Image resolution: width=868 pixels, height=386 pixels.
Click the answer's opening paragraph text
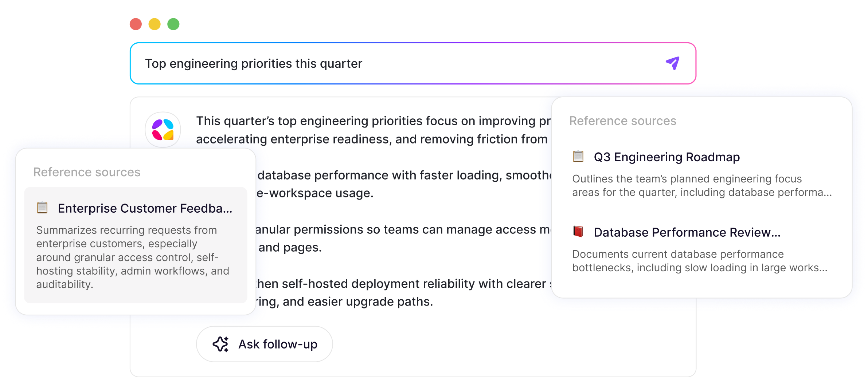374,130
